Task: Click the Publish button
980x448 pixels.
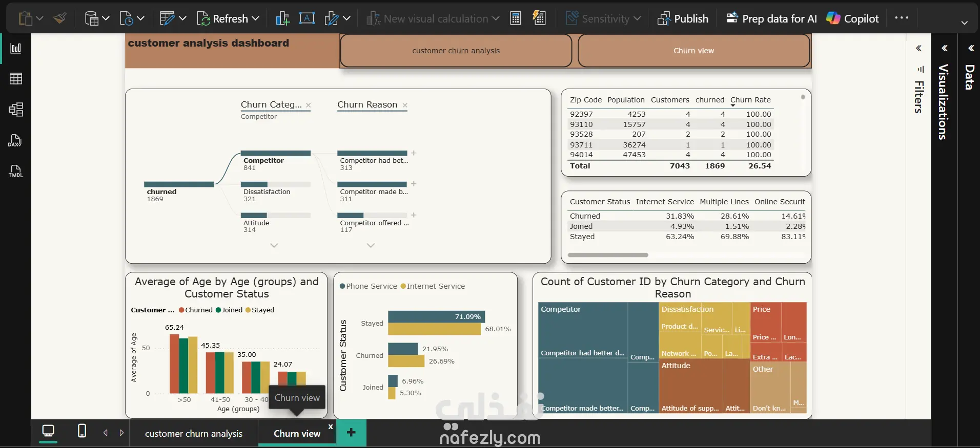Action: pyautogui.click(x=683, y=18)
